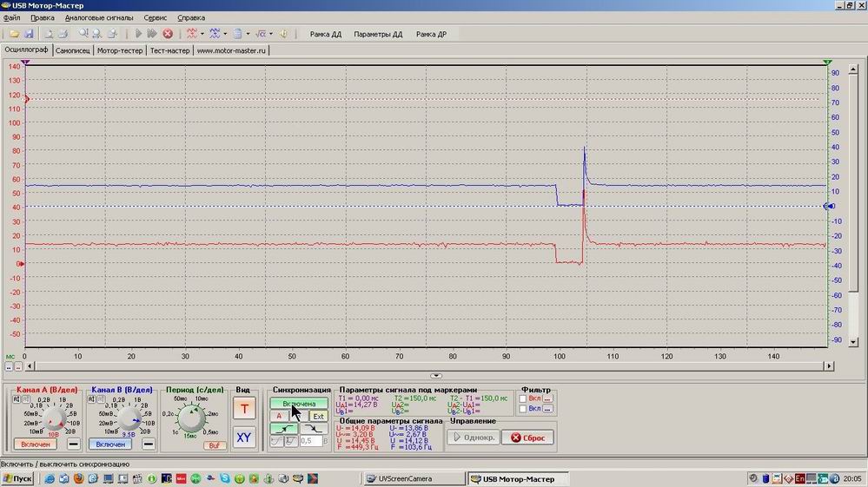Open dropdown arrow beside blue waveform icon
Screen dimensions: 868x487
224,34
